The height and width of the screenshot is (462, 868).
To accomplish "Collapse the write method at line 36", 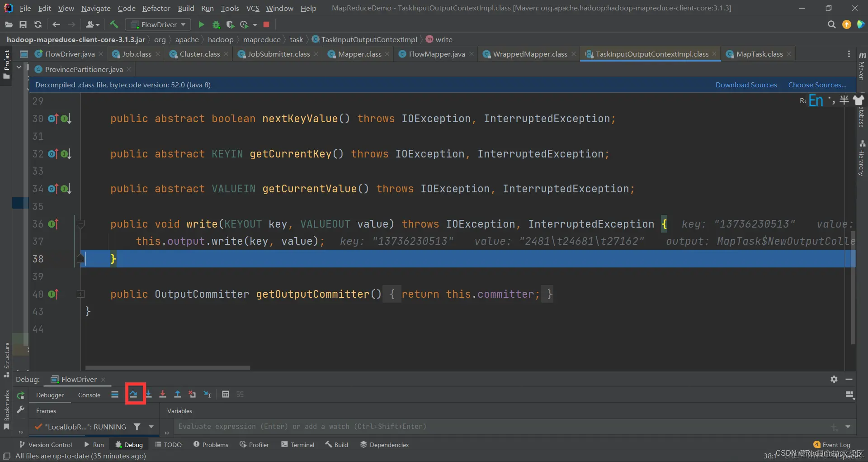I will pos(81,224).
